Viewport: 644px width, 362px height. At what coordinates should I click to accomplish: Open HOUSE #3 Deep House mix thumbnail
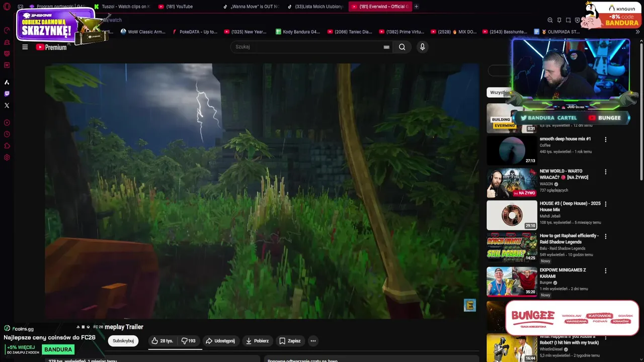click(512, 215)
